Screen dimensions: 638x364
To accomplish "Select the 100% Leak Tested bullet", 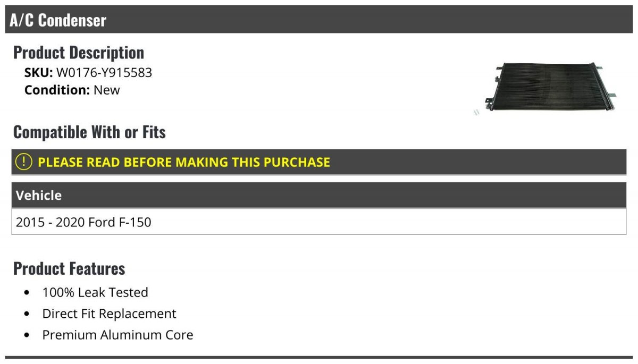I will (x=95, y=292).
